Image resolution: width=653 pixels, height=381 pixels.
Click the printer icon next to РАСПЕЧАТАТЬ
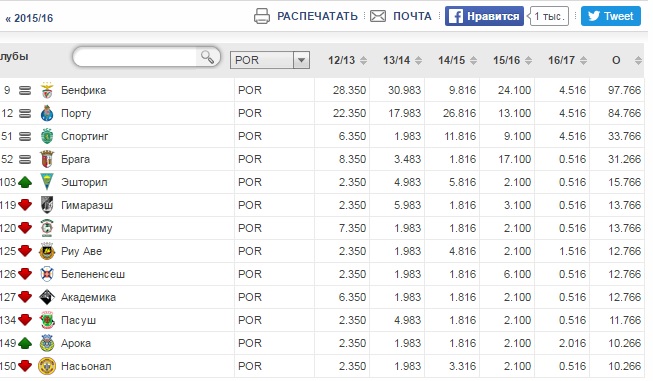click(x=262, y=16)
